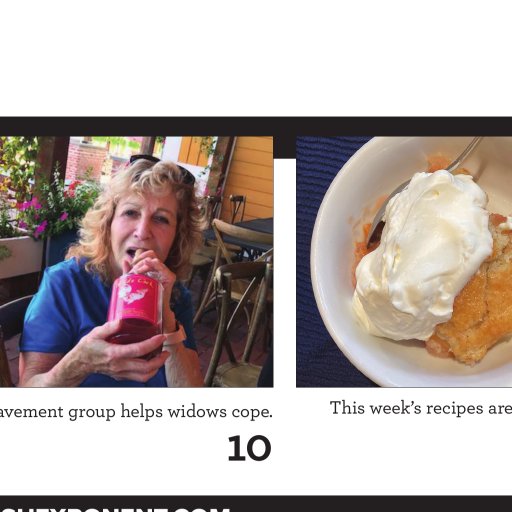512x512 pixels.
Task: Open the cobbler dessert photo
Action: click(x=404, y=262)
